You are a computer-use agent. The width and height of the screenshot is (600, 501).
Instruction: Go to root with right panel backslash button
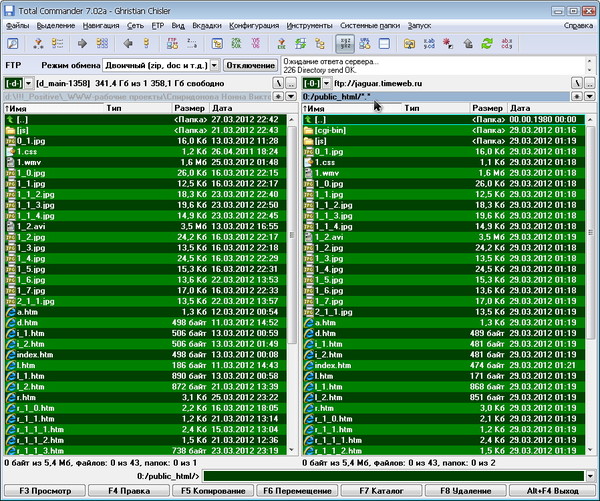pyautogui.click(x=577, y=83)
